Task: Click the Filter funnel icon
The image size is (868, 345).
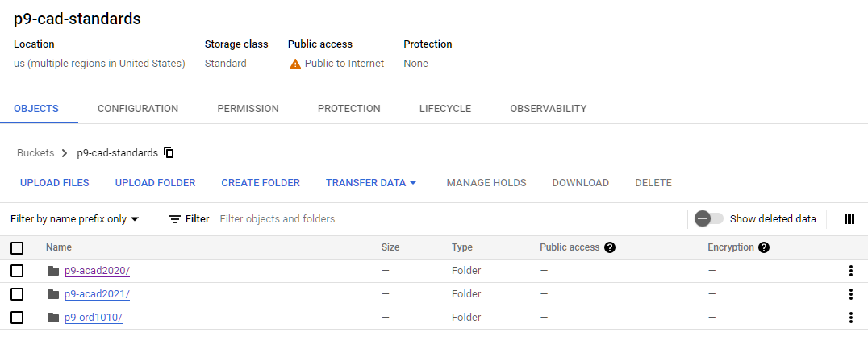Action: click(x=175, y=219)
